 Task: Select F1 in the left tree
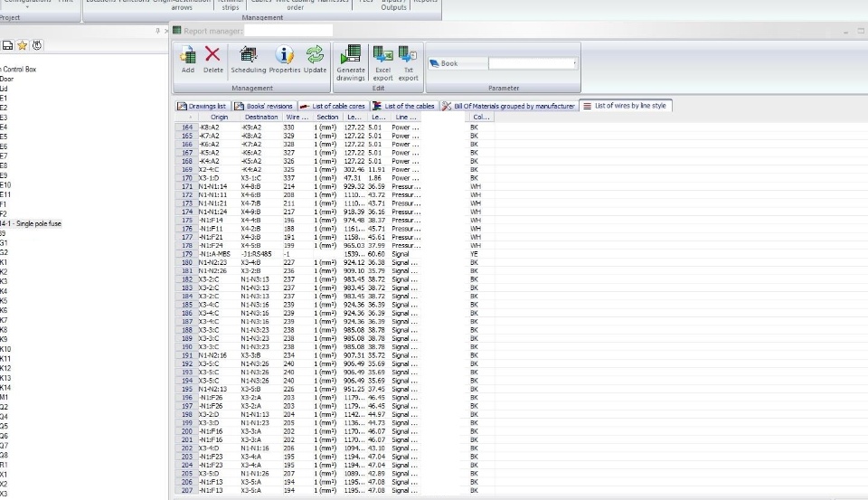4,204
